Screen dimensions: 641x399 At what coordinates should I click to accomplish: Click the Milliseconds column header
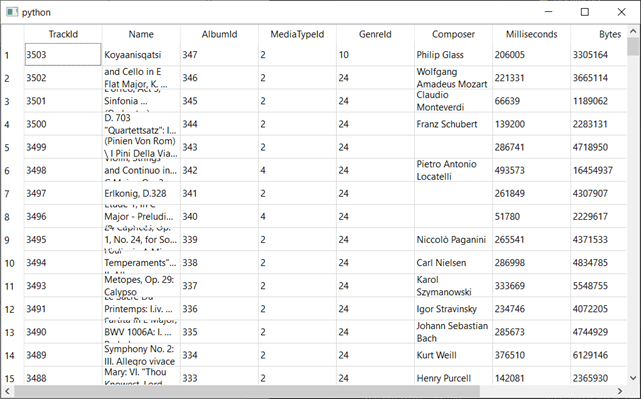click(531, 34)
